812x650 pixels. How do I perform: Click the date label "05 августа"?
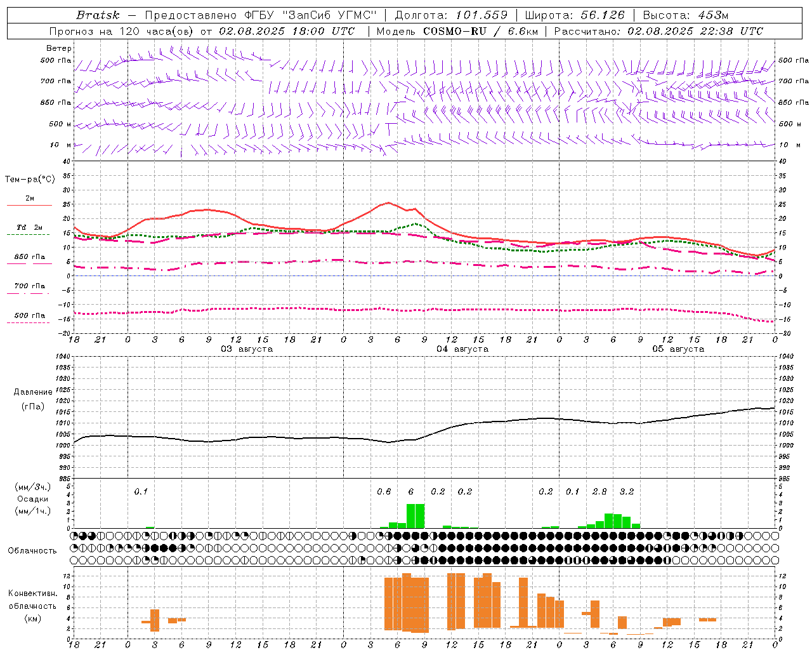(678, 349)
